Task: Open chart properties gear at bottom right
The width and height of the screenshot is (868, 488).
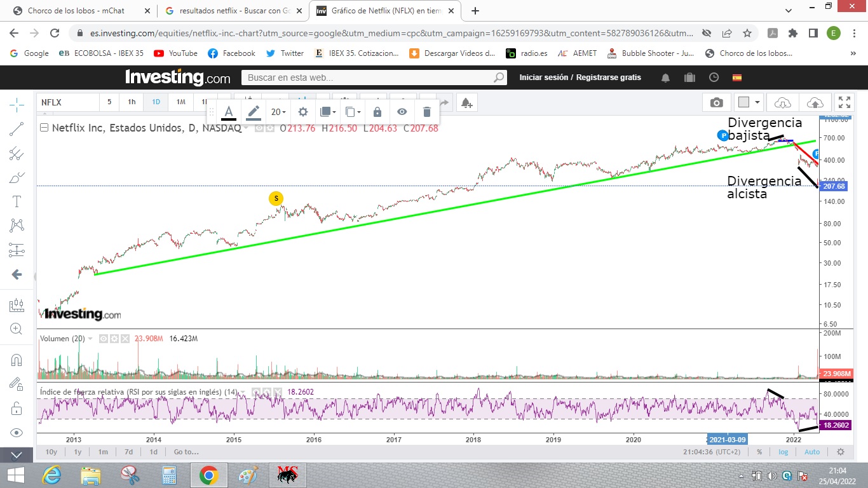Action: 841,452
